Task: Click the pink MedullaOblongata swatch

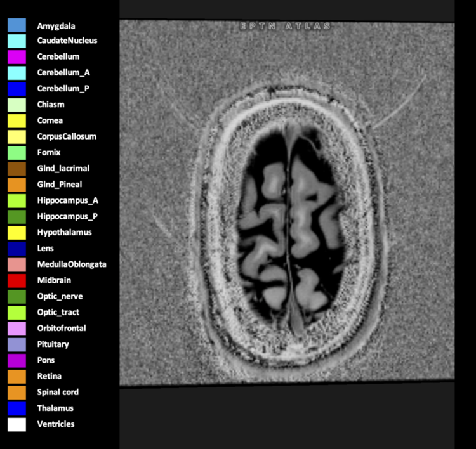Action: pyautogui.click(x=17, y=265)
